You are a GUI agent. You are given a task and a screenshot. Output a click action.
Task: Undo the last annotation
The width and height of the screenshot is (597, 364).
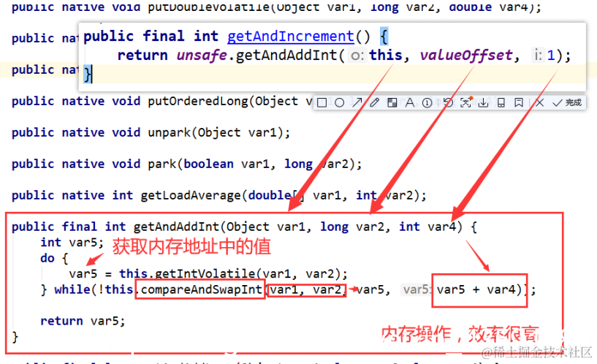[x=448, y=102]
